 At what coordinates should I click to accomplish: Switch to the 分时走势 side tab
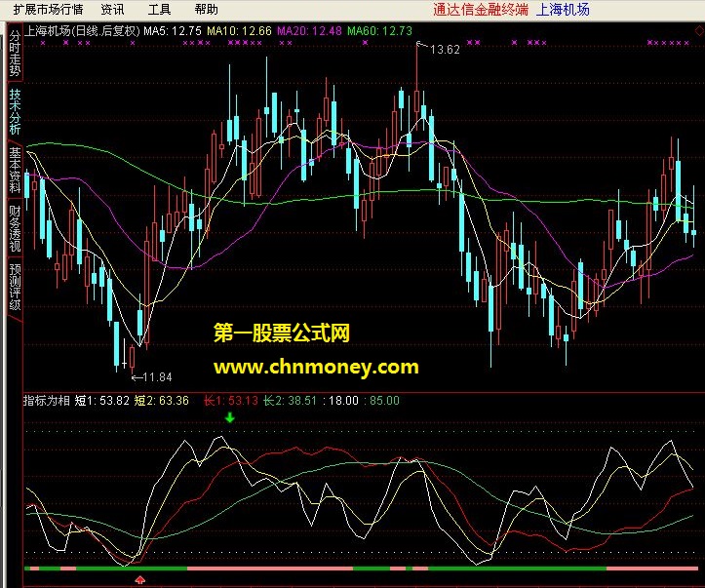click(15, 53)
